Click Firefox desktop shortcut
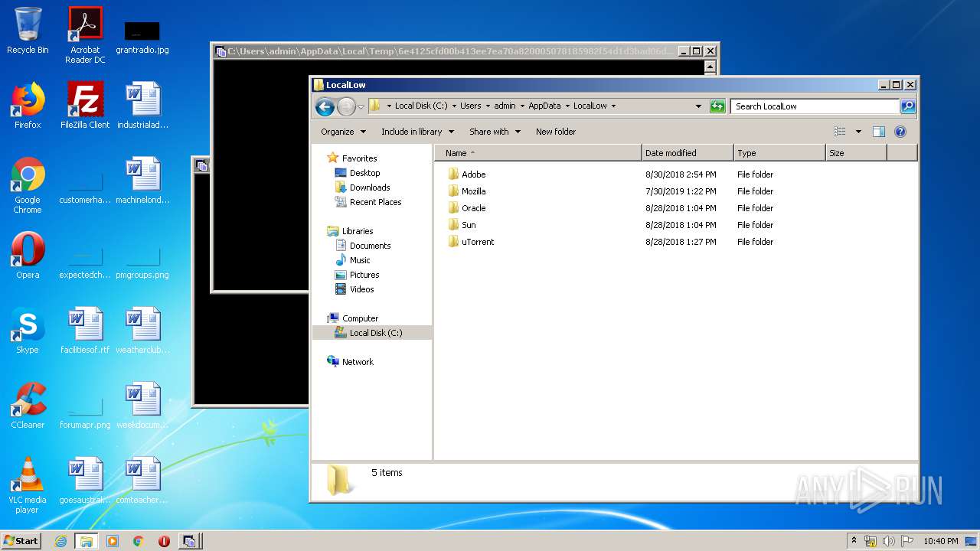The image size is (980, 551). 28,106
